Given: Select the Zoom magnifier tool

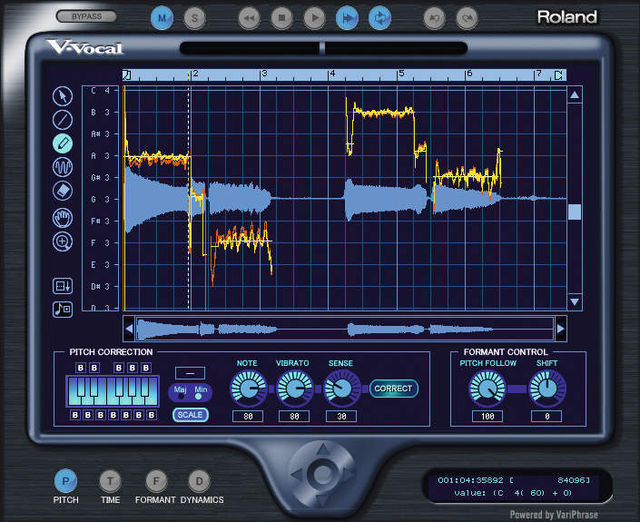Looking at the screenshot, I should point(63,242).
